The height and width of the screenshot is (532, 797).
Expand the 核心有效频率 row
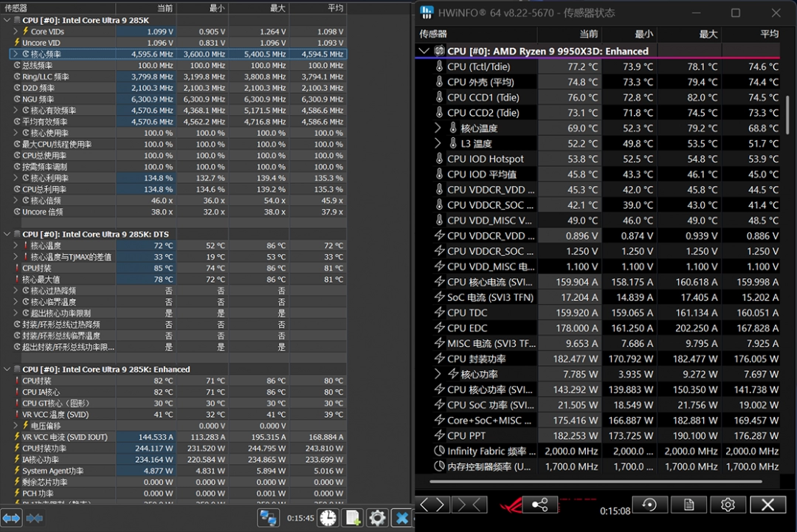[x=15, y=110]
